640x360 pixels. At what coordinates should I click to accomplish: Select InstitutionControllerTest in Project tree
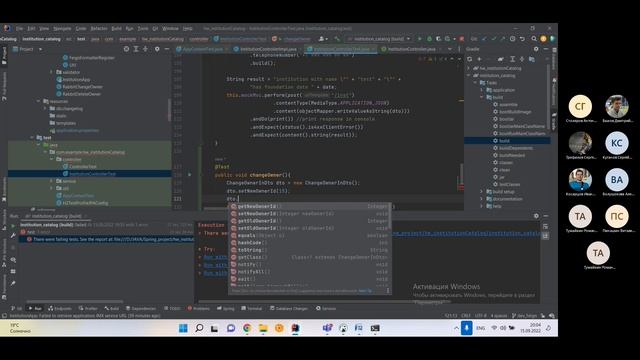point(89,174)
